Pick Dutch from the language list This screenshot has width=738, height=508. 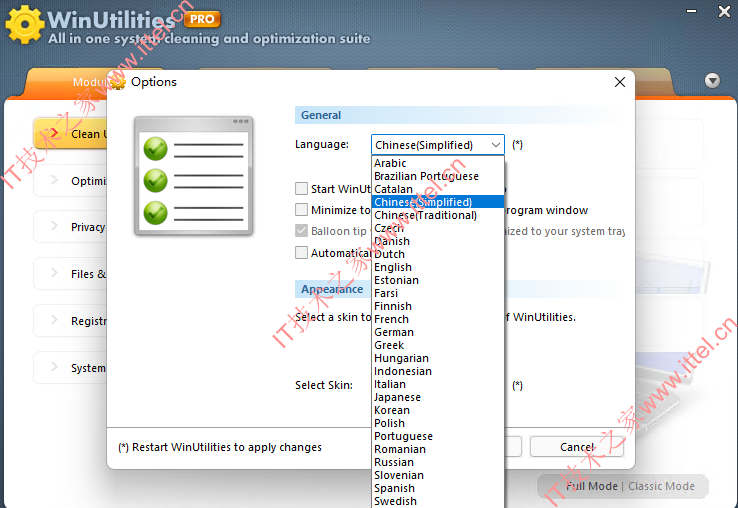tap(438, 254)
